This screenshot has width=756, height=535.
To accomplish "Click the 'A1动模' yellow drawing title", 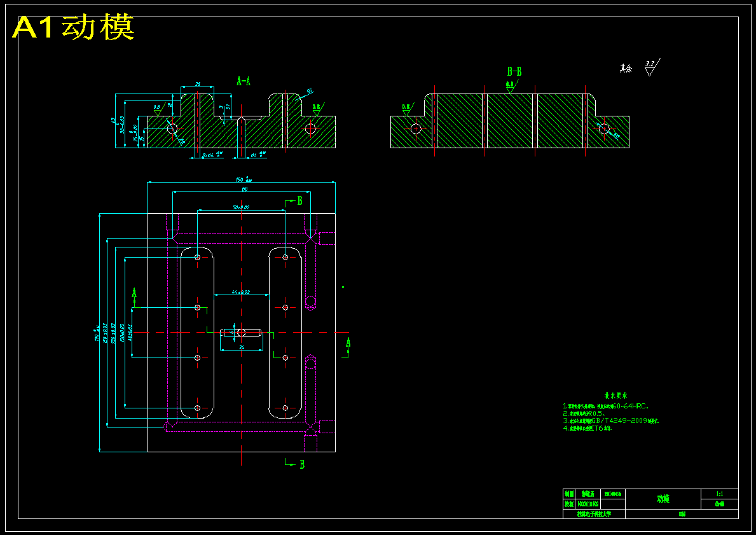I will point(73,28).
